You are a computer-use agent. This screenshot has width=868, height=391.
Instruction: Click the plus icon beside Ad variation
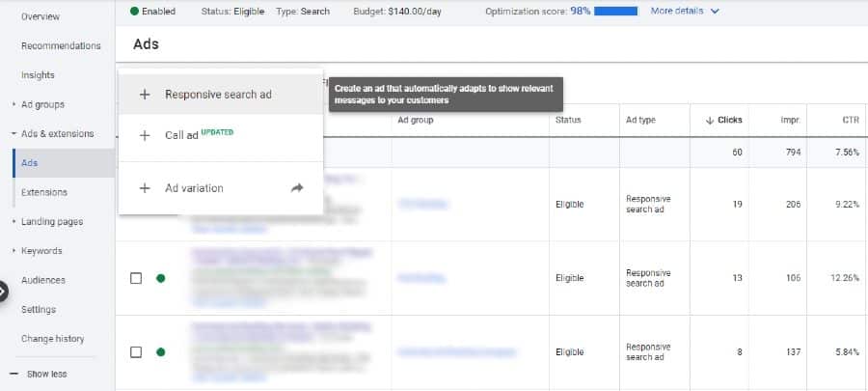145,188
